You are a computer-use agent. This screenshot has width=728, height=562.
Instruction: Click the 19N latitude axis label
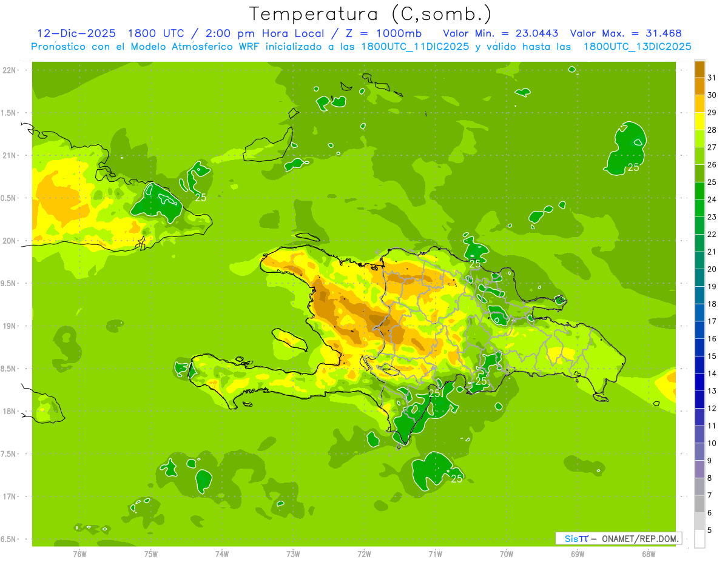[10, 326]
